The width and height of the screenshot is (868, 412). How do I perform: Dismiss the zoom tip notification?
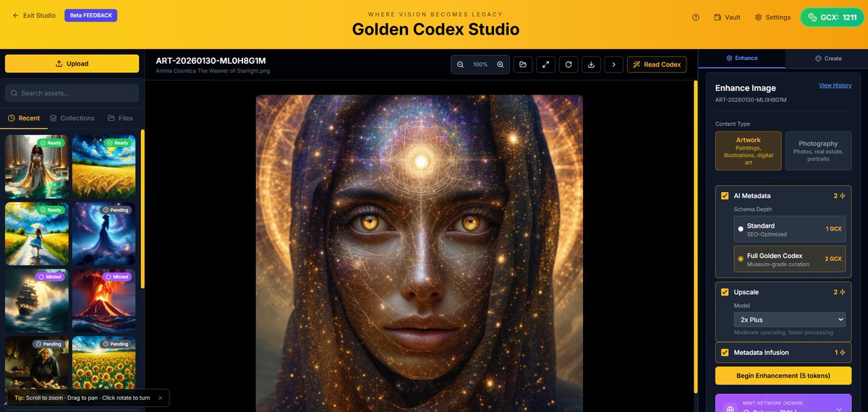161,398
